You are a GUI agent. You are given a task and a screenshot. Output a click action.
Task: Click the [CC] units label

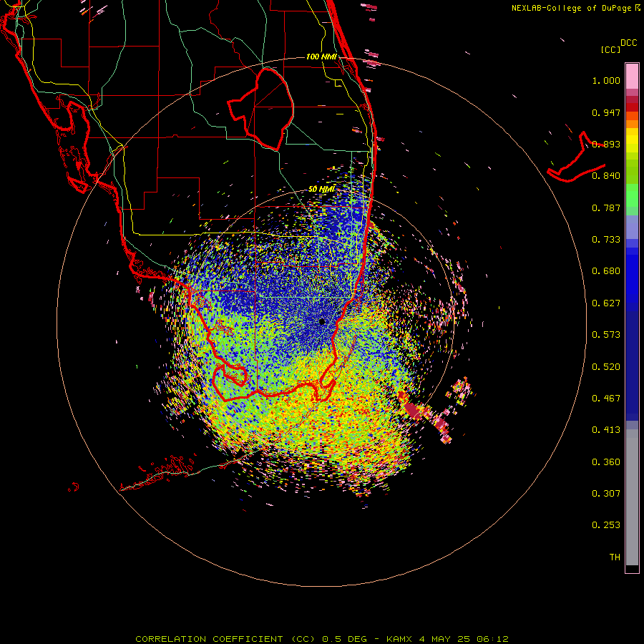pos(610,49)
